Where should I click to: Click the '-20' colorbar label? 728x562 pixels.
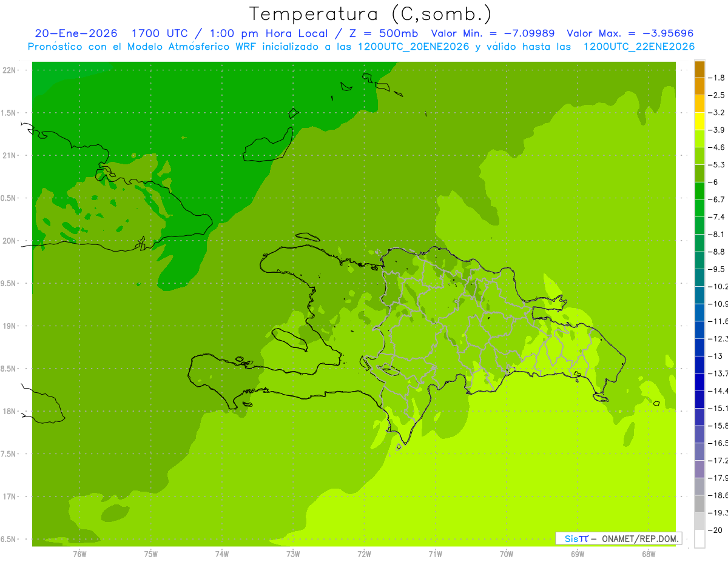[716, 530]
